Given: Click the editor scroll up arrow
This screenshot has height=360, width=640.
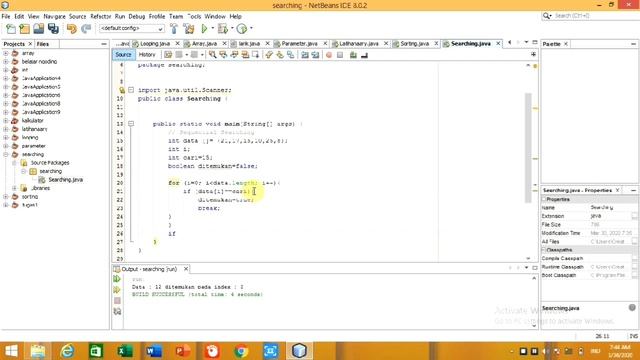Looking at the screenshot, I should click(x=528, y=65).
